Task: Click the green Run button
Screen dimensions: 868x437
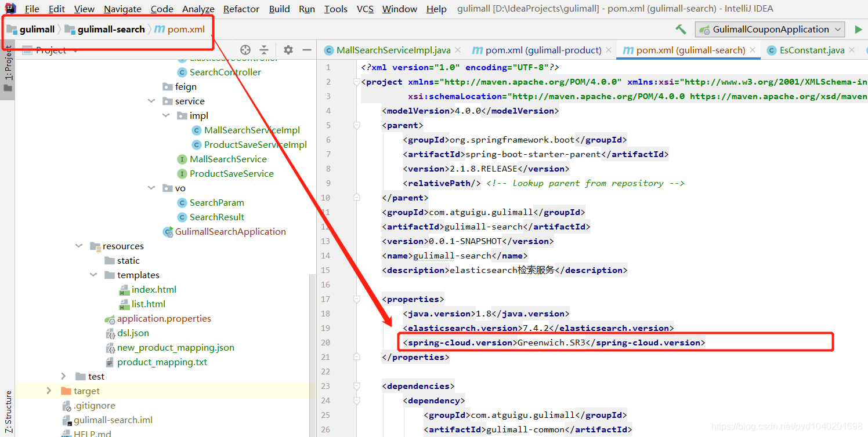Action: click(x=858, y=29)
